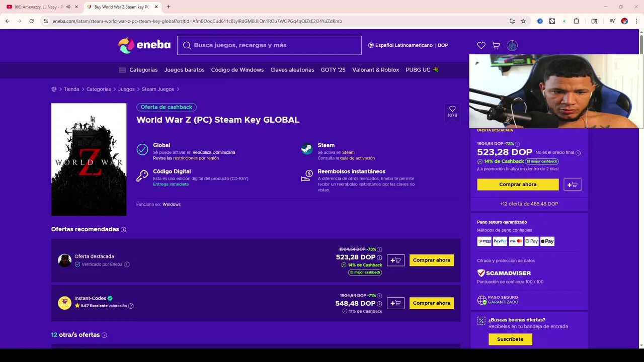644x362 pixels.
Task: Click the Oferta de cashback badge
Action: (x=167, y=107)
